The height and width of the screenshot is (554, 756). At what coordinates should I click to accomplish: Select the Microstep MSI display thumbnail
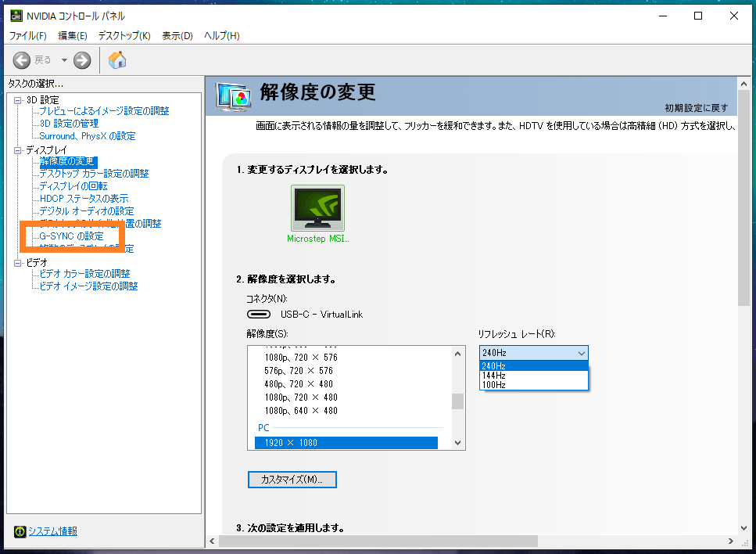317,208
